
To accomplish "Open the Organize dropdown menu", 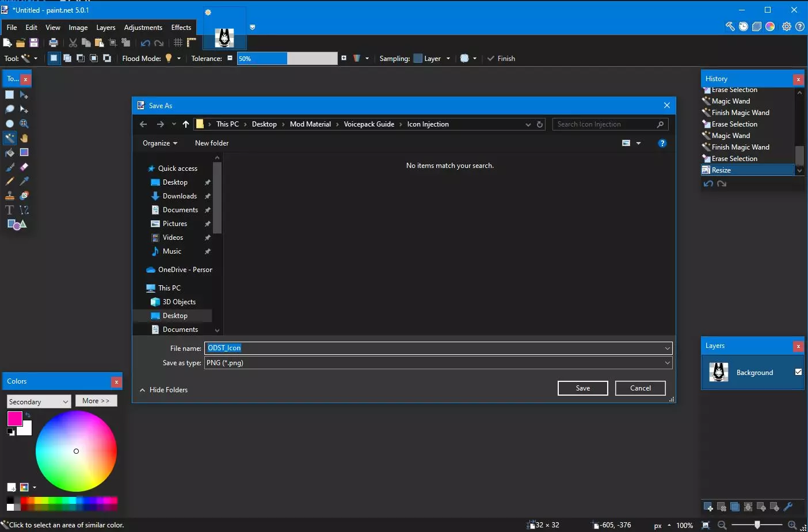I will tap(159, 143).
